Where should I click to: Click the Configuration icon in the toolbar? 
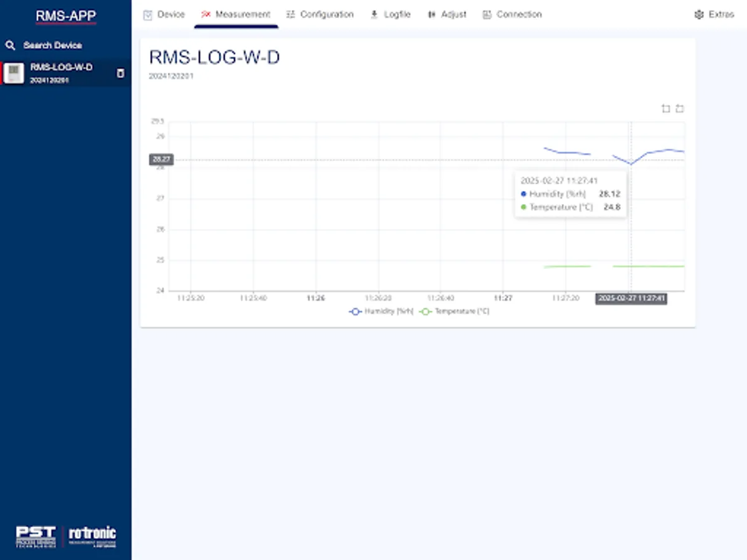(x=291, y=14)
